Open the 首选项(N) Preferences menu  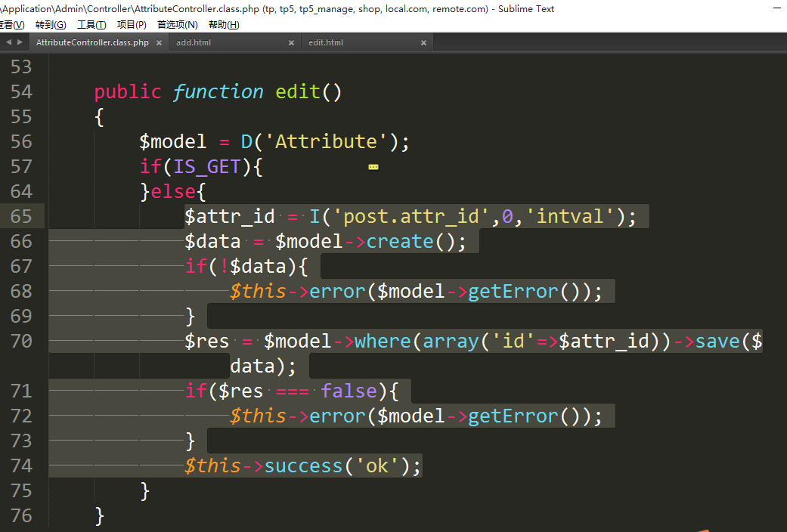pyautogui.click(x=177, y=25)
